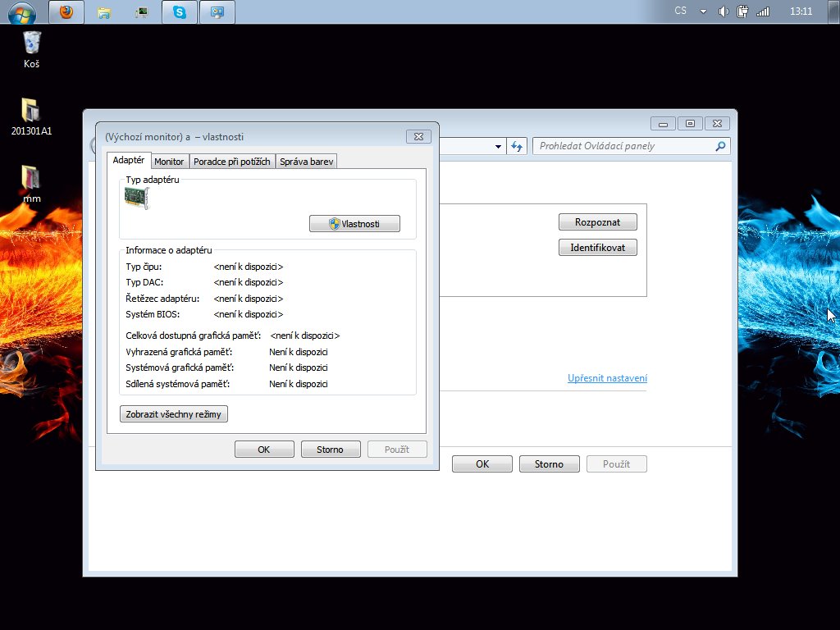Focus the Prohledat Ovládací panely search field
This screenshot has width=840, height=630.
coord(631,146)
